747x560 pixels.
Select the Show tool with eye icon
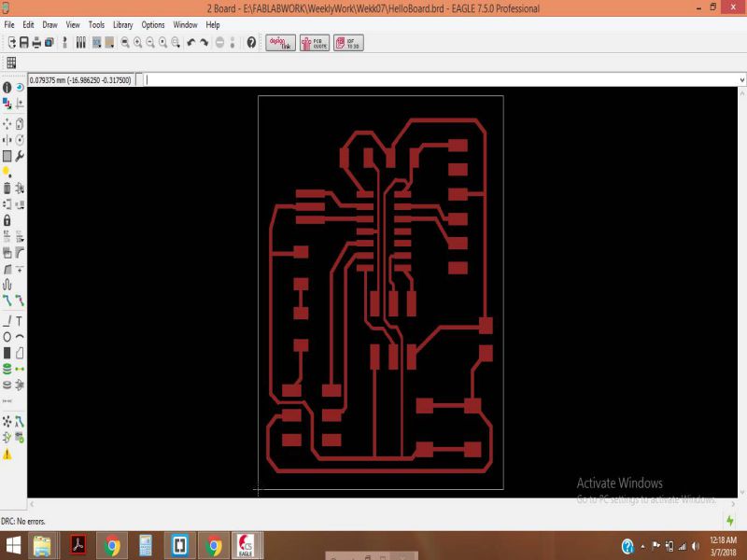[20, 88]
